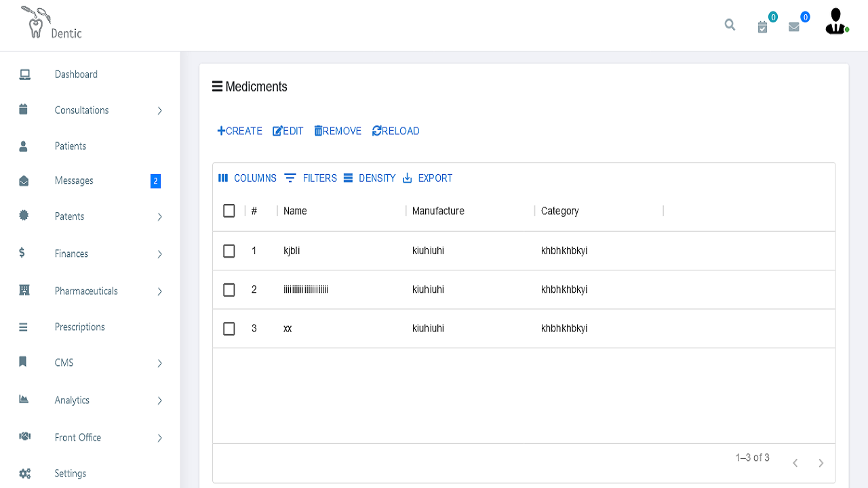This screenshot has width=868, height=488.
Task: Click the Export download icon
Action: tap(408, 178)
